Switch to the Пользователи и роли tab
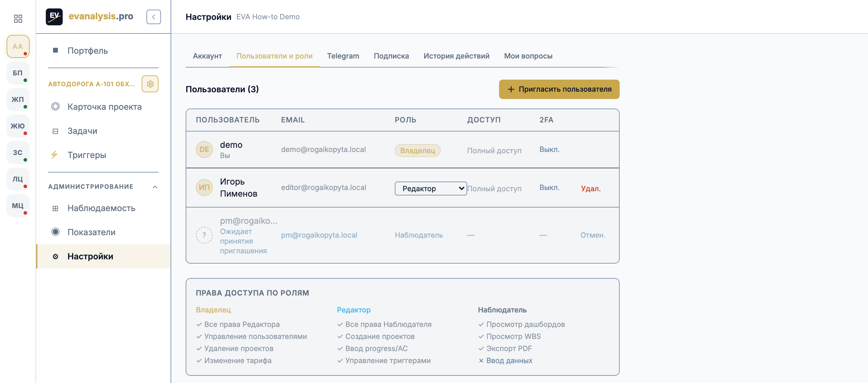868x383 pixels. [x=274, y=56]
